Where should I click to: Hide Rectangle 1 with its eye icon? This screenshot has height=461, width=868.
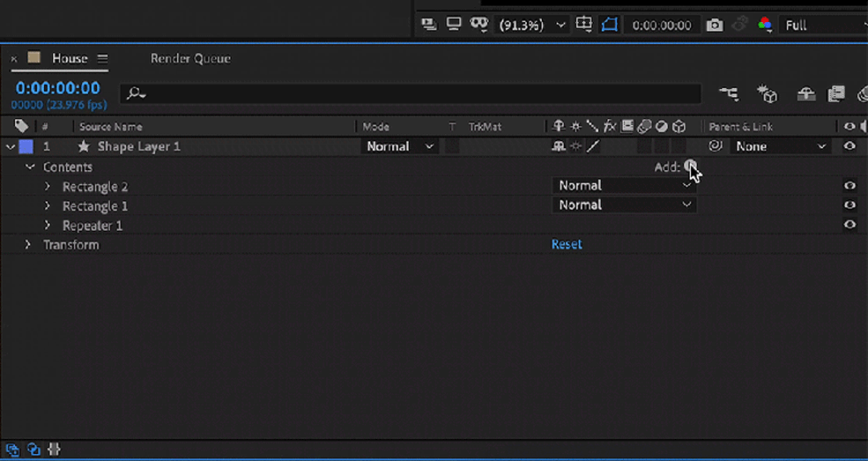pos(849,205)
